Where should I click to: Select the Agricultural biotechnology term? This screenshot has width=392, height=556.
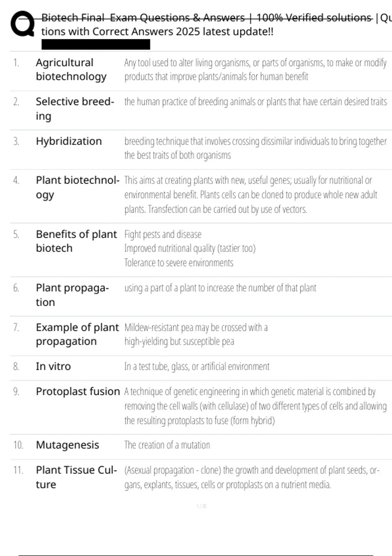[71, 69]
